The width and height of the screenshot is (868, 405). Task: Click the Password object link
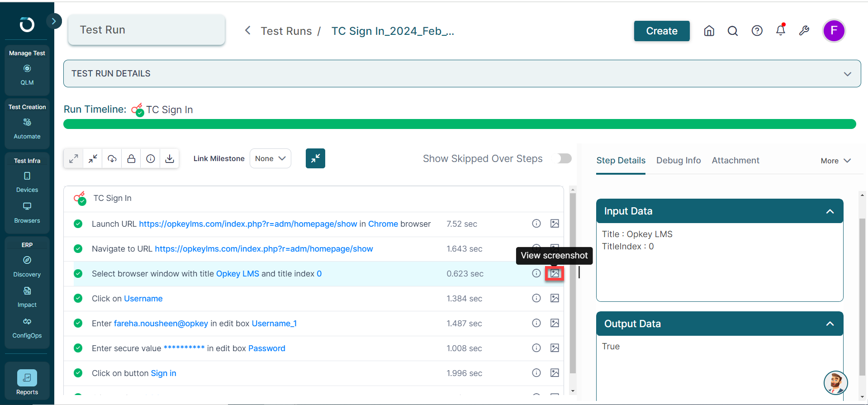point(266,348)
